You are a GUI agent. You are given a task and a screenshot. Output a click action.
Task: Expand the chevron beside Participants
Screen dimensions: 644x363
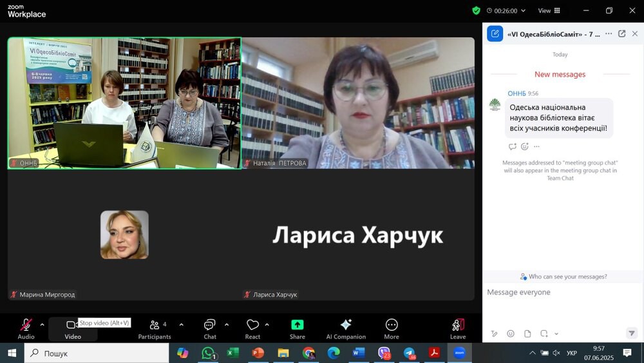click(x=181, y=324)
